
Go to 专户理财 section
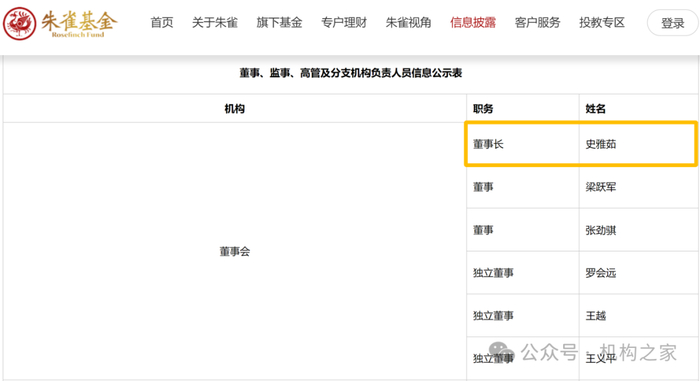pyautogui.click(x=344, y=22)
